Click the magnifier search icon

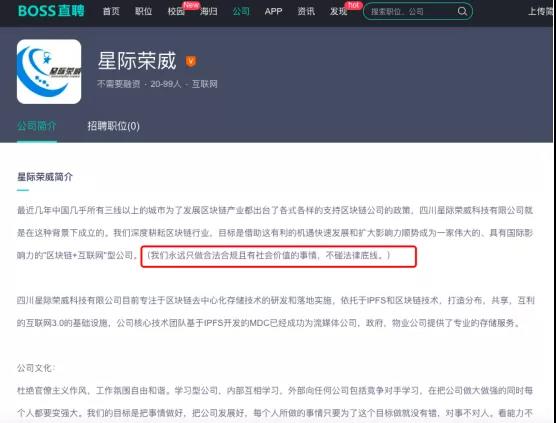462,11
